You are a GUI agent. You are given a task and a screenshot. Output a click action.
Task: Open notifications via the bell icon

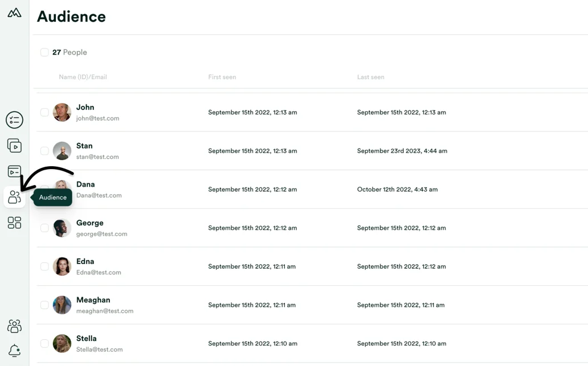coord(14,351)
